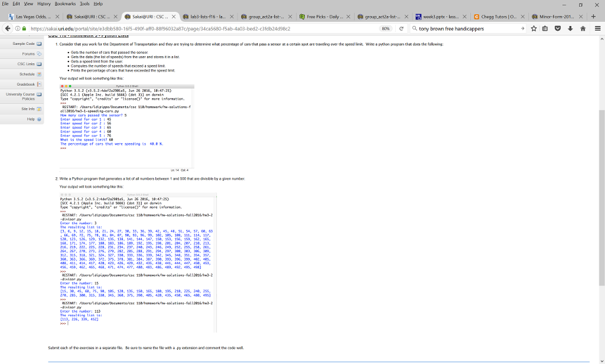Open the Downloads panel arrow icon
This screenshot has height=364, width=605.
570,27
